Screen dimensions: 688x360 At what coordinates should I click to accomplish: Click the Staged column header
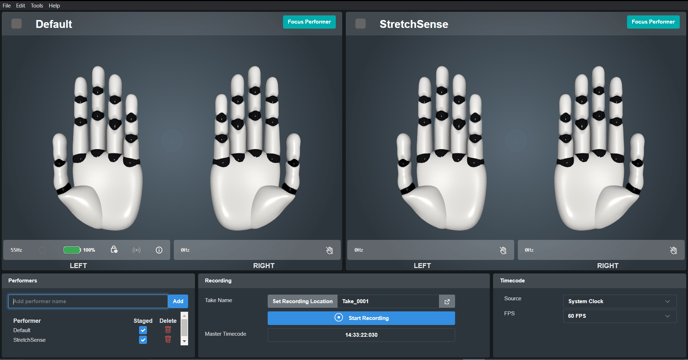pos(143,321)
